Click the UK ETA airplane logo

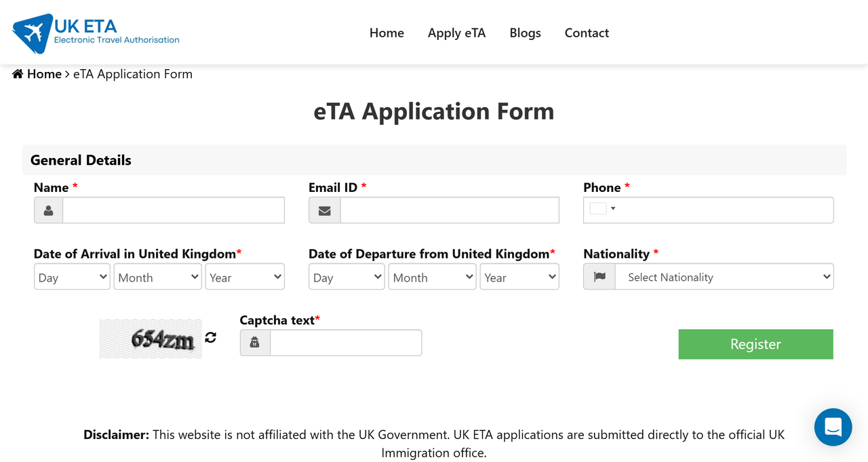tap(96, 33)
